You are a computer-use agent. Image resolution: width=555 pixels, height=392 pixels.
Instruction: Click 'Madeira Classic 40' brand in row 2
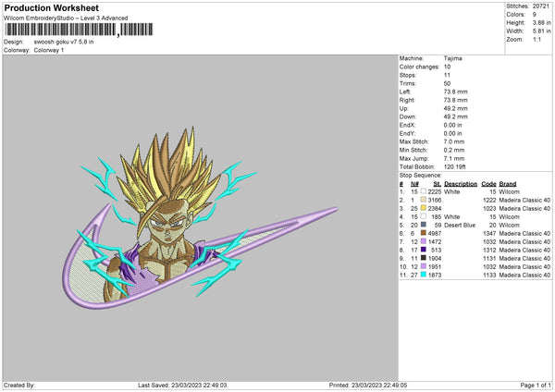[x=524, y=200]
